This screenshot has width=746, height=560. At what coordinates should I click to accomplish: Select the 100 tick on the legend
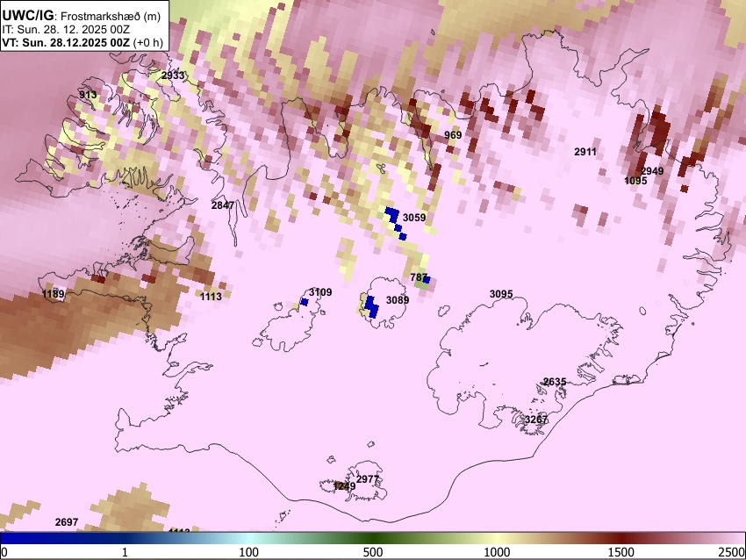click(249, 552)
